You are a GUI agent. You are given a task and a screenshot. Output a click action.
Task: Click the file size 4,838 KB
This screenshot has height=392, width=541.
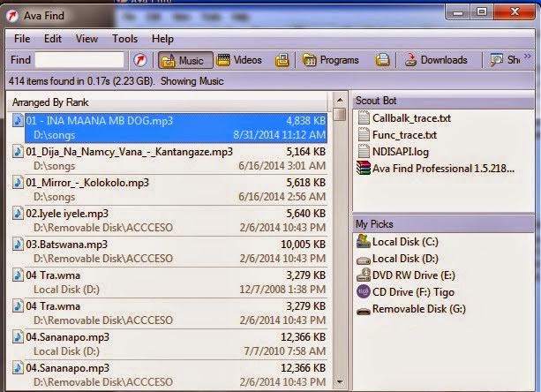[306, 120]
